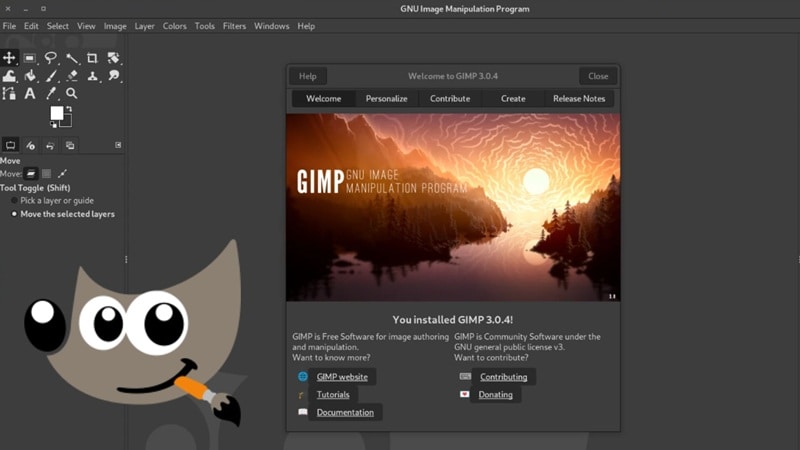800x450 pixels.
Task: Open the Documentation link
Action: (x=345, y=412)
